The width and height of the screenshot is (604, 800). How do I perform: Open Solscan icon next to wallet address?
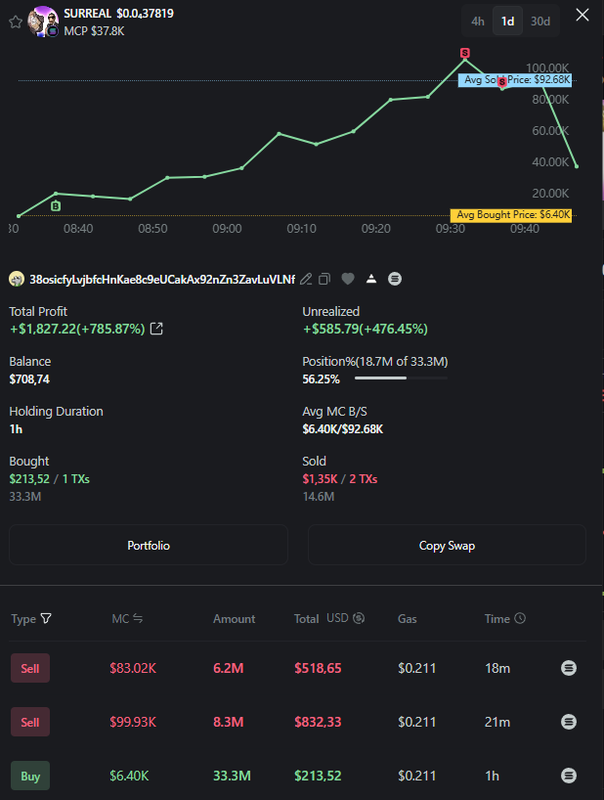tap(395, 279)
